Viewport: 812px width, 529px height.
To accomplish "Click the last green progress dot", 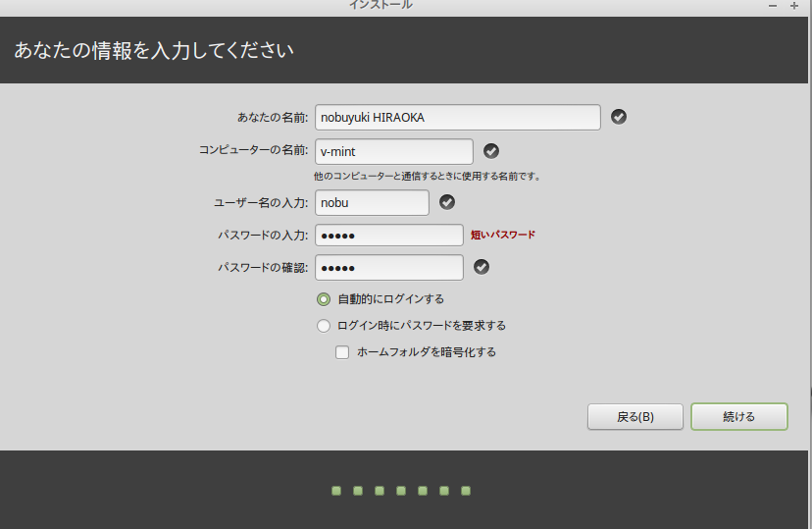I will click(466, 490).
